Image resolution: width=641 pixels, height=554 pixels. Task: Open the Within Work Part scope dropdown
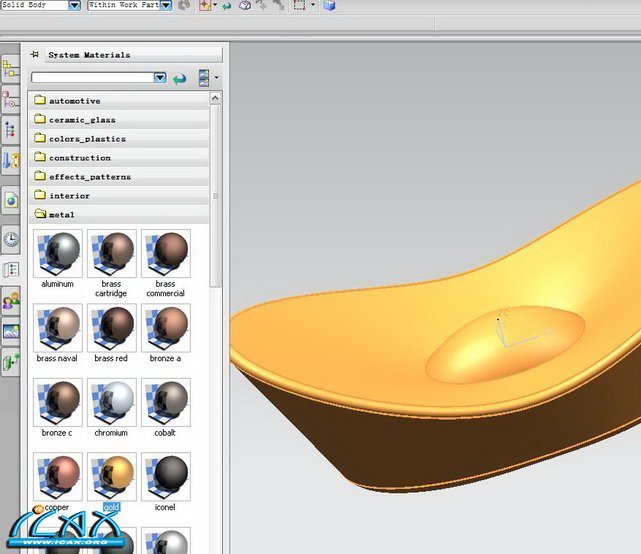[166, 6]
